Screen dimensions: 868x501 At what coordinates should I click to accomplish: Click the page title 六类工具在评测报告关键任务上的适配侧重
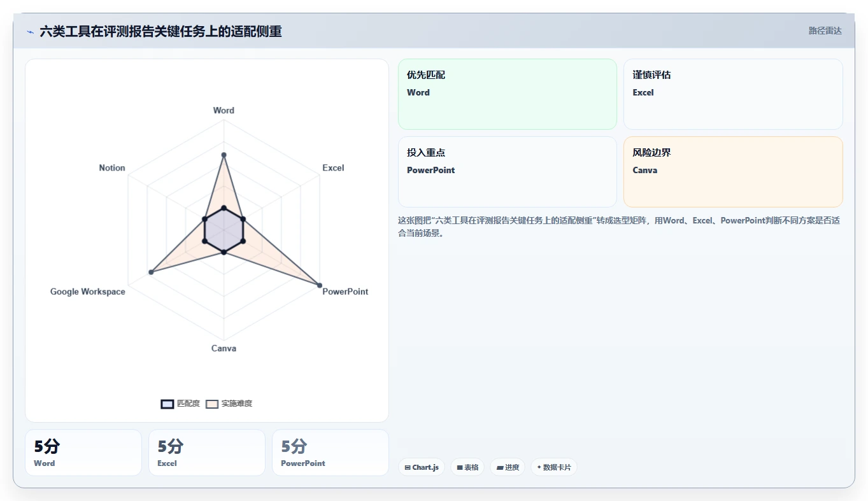point(160,31)
